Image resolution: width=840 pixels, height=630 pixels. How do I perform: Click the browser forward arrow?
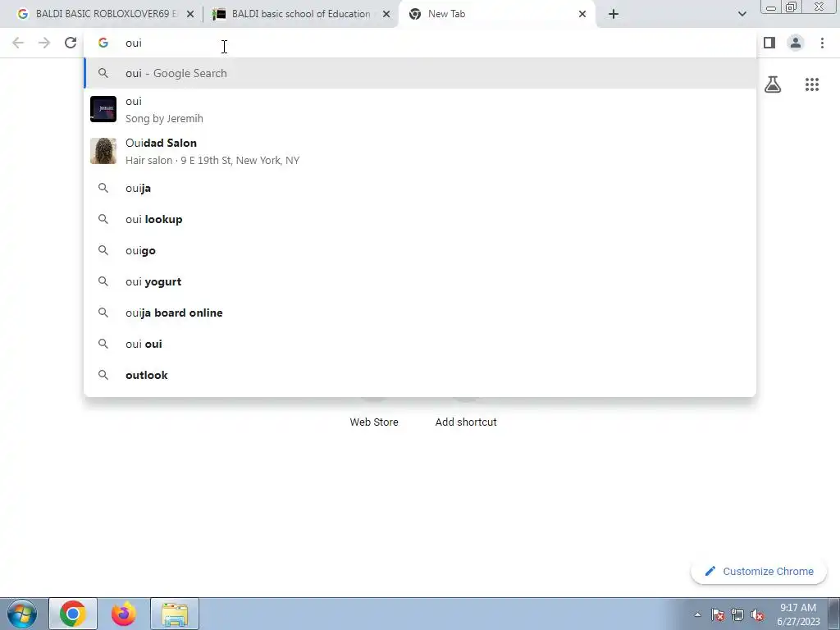[44, 43]
